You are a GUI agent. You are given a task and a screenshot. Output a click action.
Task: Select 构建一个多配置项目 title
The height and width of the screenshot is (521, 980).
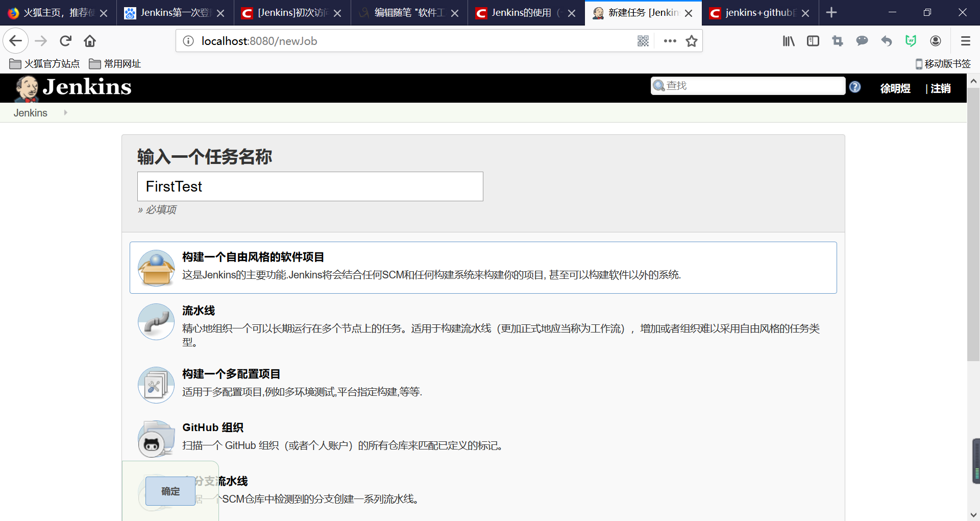(231, 374)
